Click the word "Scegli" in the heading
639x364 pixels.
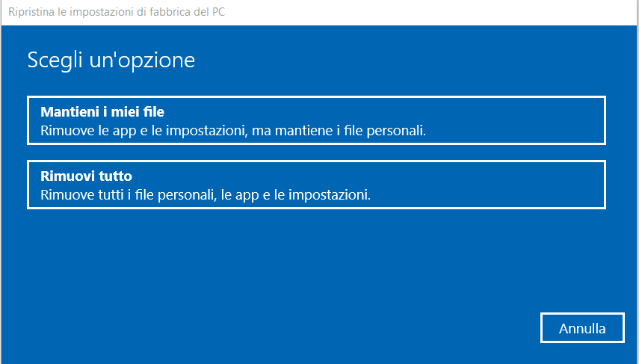click(54, 61)
